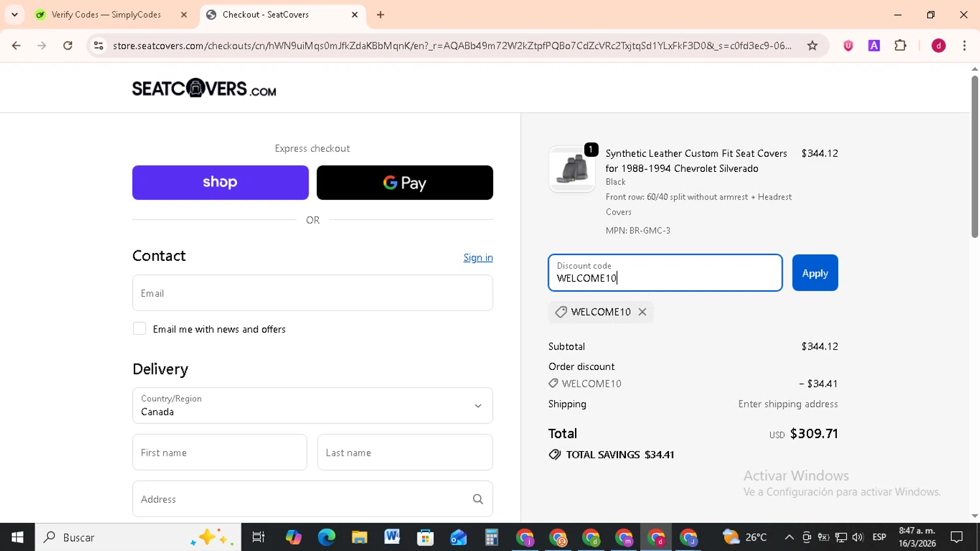
Task: Switch the ESP input language indicator
Action: coord(879,537)
